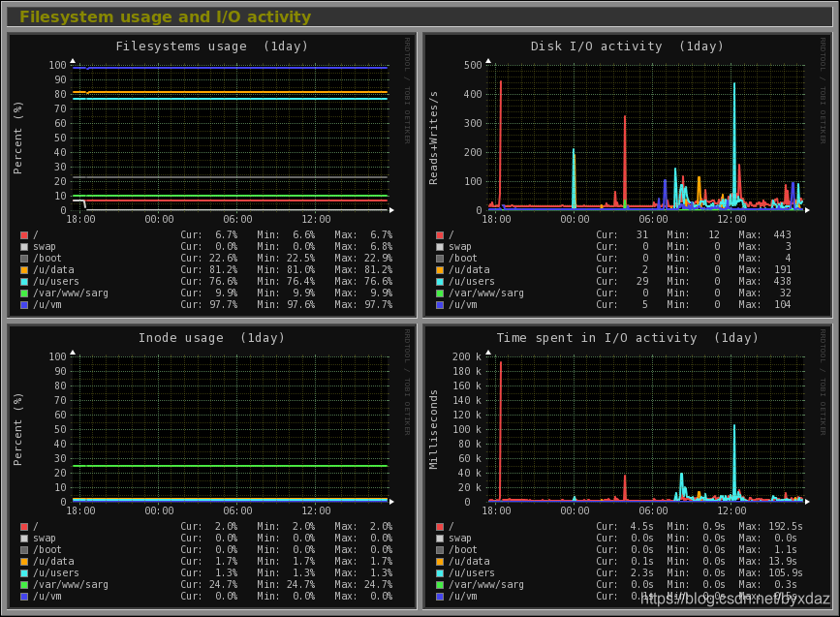Click Max 13.9s value for /u/data in Time spent
Viewport: 840px width, 617px height.
click(x=783, y=561)
